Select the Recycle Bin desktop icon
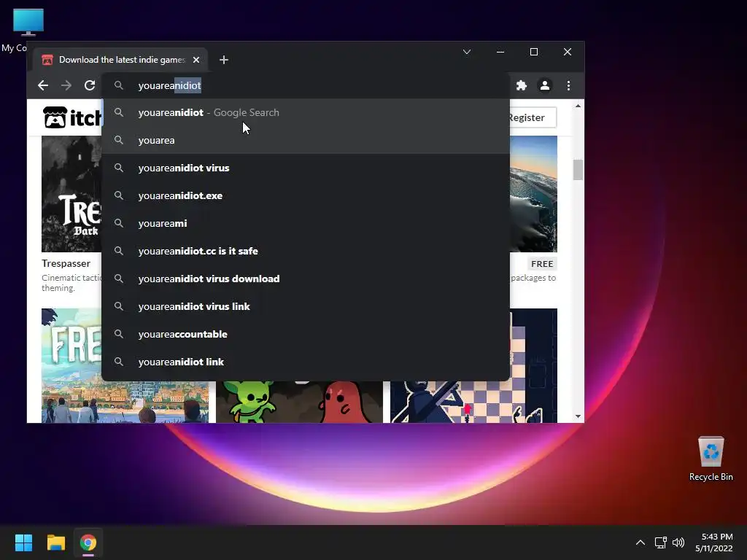Screen dimensions: 747x560 click(711, 459)
